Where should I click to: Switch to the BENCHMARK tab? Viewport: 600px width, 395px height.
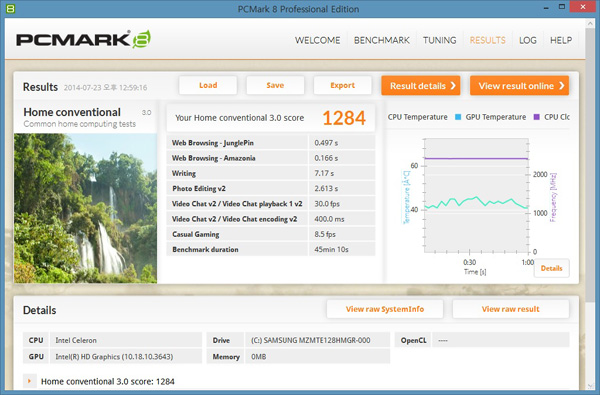click(x=382, y=40)
